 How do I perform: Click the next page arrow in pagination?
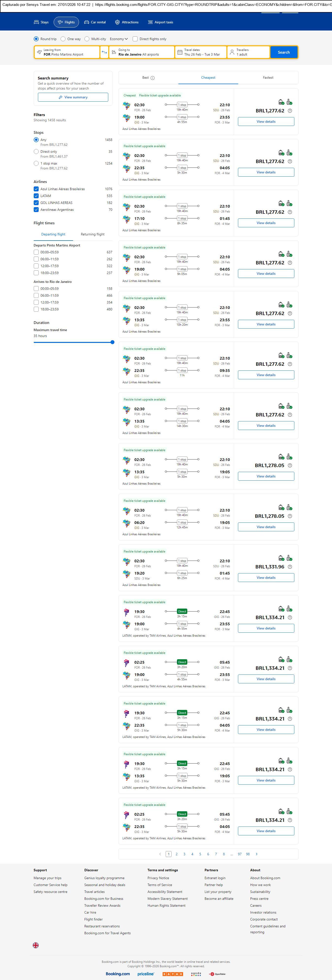(x=257, y=854)
